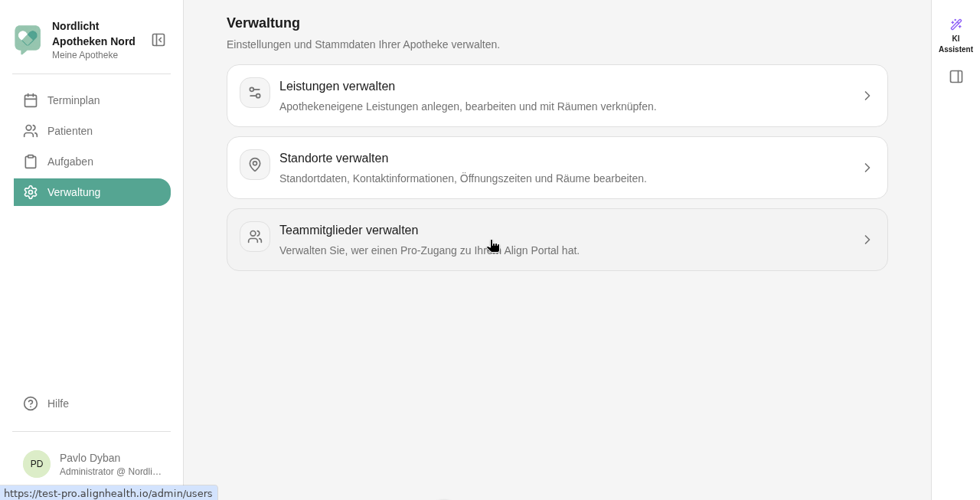Screen dimensions: 980x500
Task: Open the KI Assistent wand icon
Action: 955,25
